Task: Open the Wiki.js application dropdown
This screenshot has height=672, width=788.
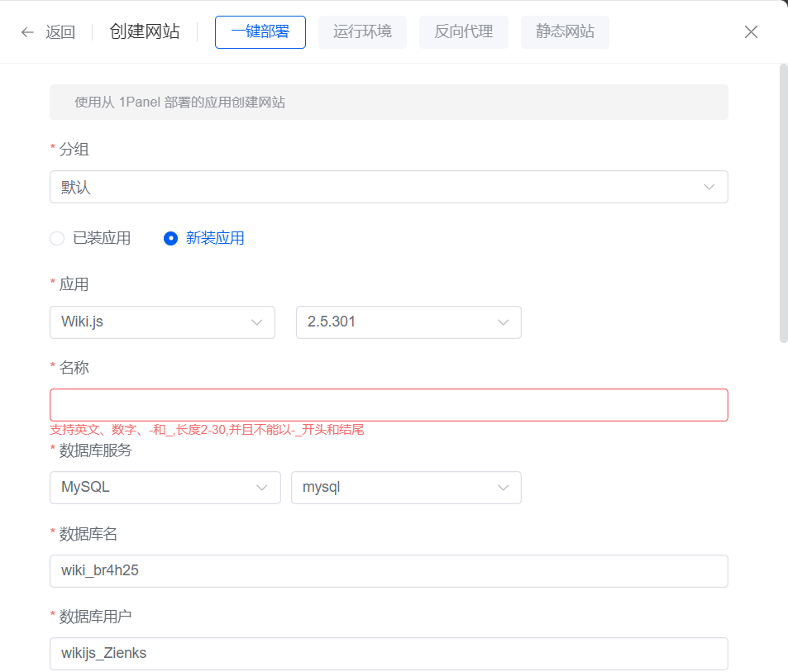Action: coord(162,322)
